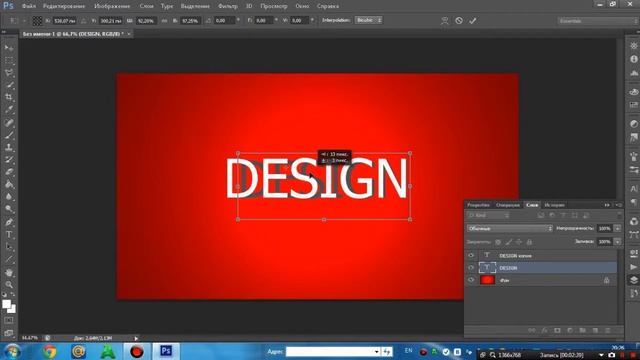The image size is (640, 360).
Task: Open the Фильтр menu
Action: coord(228,6)
